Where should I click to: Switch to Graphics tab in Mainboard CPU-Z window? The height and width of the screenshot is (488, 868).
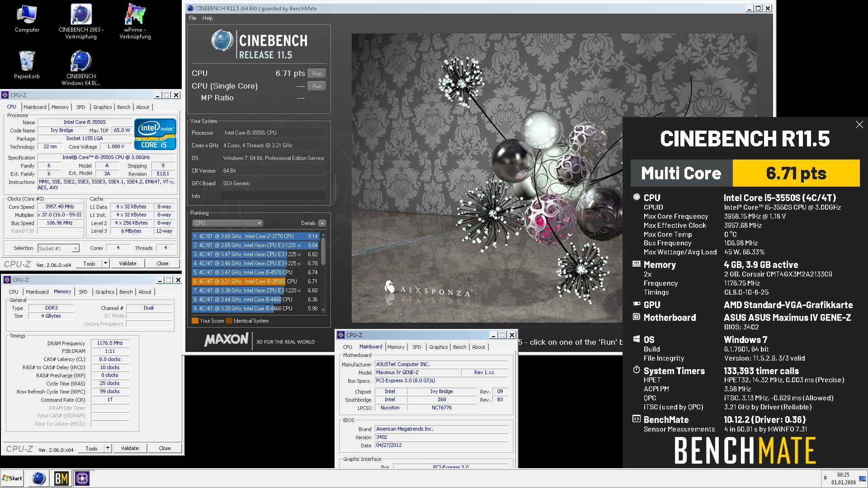coord(439,347)
